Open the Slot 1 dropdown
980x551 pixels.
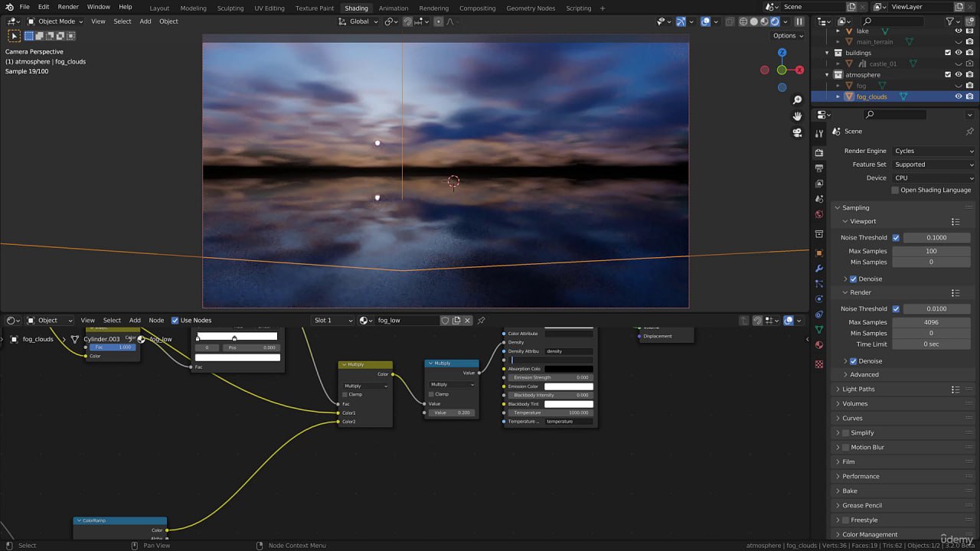point(333,321)
